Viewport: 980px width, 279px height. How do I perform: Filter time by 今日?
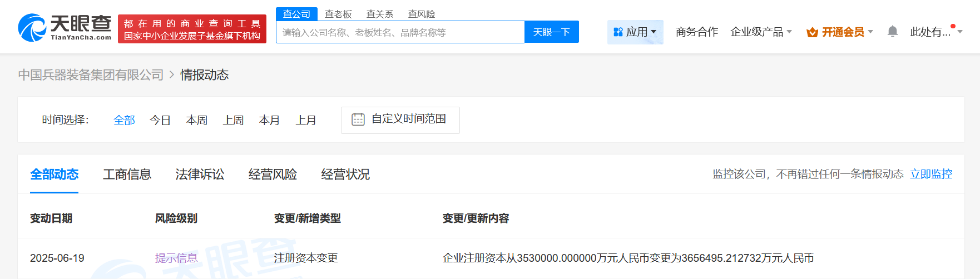coord(160,120)
